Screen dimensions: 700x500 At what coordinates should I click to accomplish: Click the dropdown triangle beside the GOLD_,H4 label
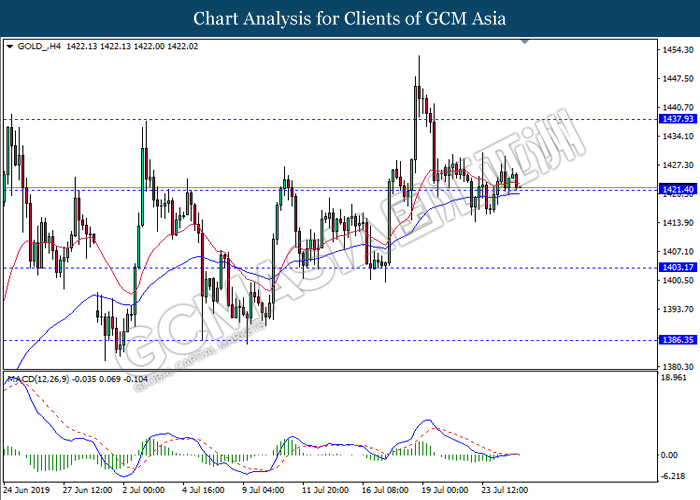click(x=10, y=46)
